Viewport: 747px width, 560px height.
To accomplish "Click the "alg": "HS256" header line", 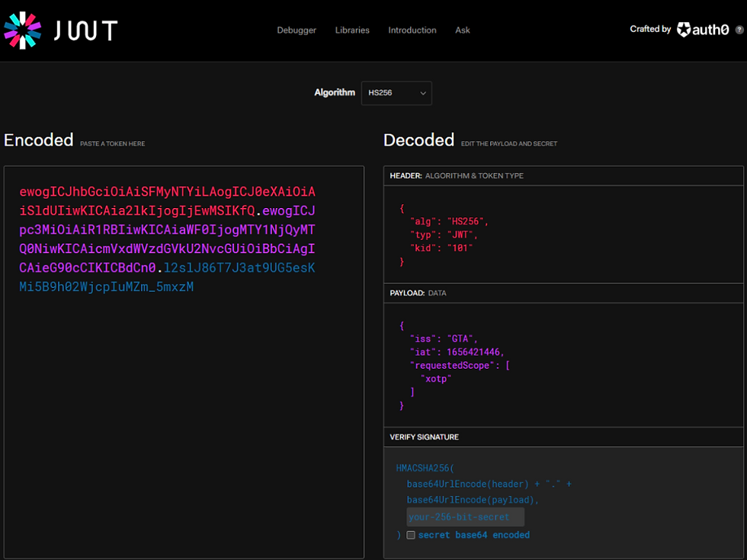I will [x=449, y=222].
